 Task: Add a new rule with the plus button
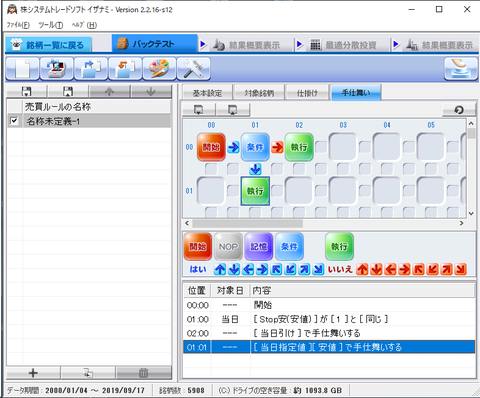point(33,373)
